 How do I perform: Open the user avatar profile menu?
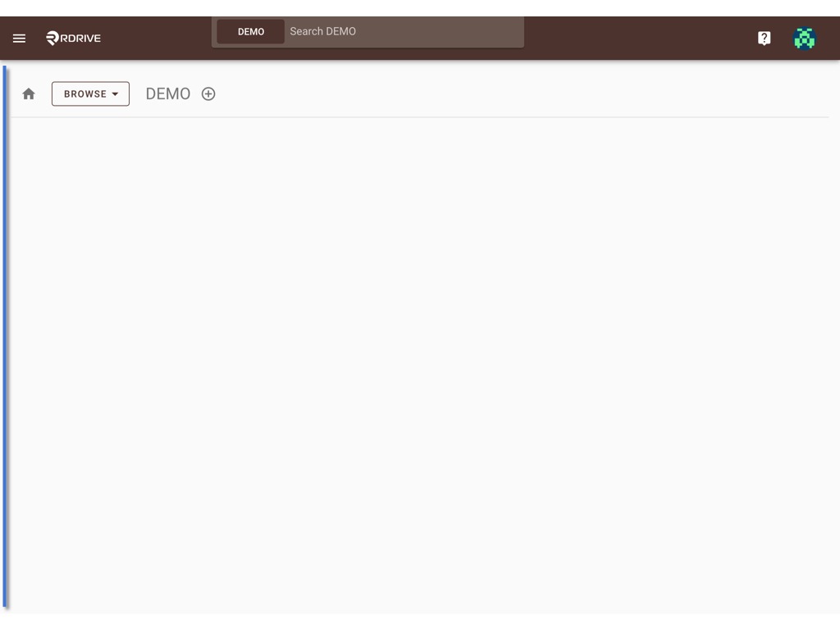804,38
